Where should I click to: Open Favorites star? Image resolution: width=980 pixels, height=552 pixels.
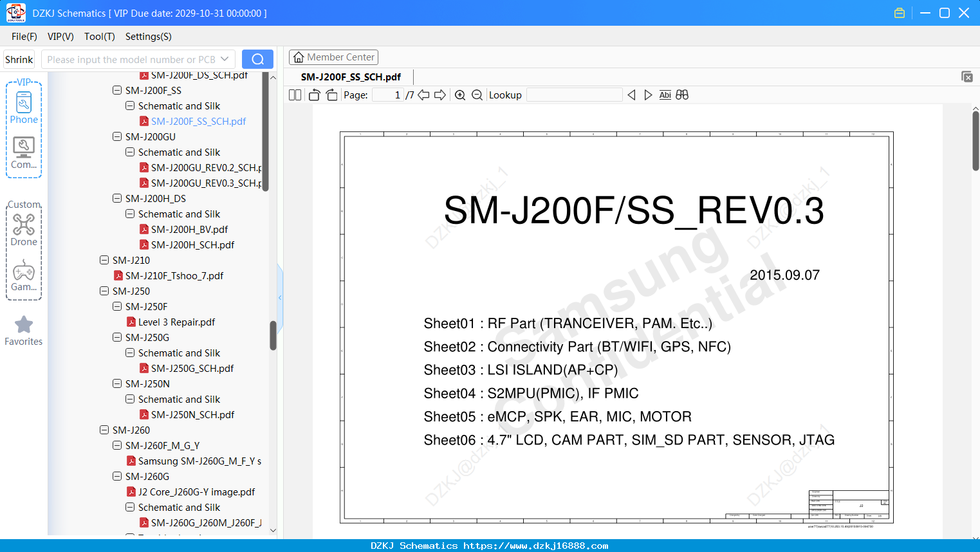coord(24,331)
